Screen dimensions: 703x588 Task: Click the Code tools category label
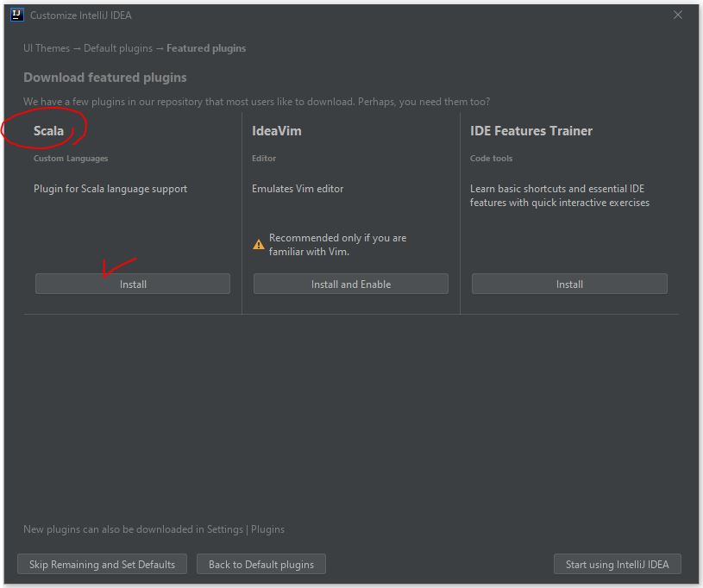(491, 158)
